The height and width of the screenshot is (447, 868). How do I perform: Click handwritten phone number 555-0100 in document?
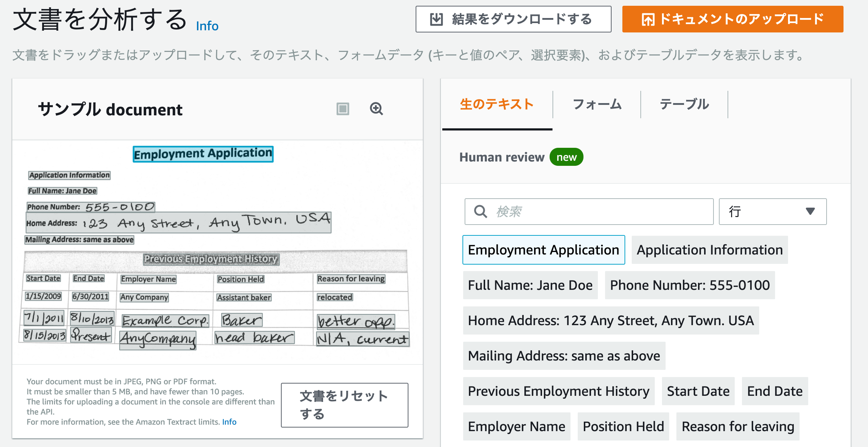(x=120, y=207)
